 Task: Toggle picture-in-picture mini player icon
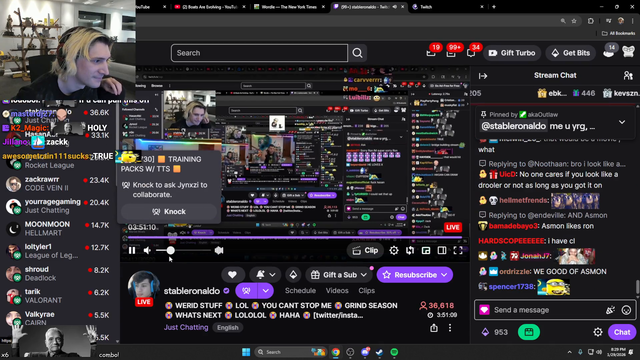point(426,251)
